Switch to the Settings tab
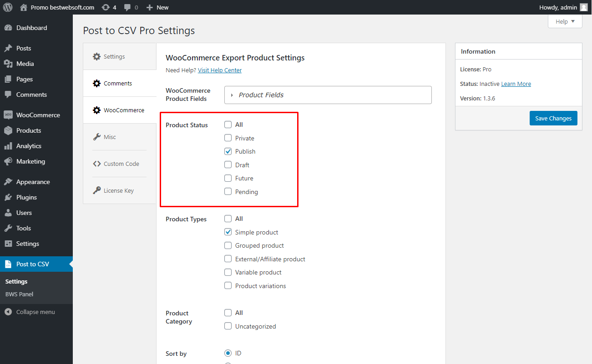 tap(120, 57)
